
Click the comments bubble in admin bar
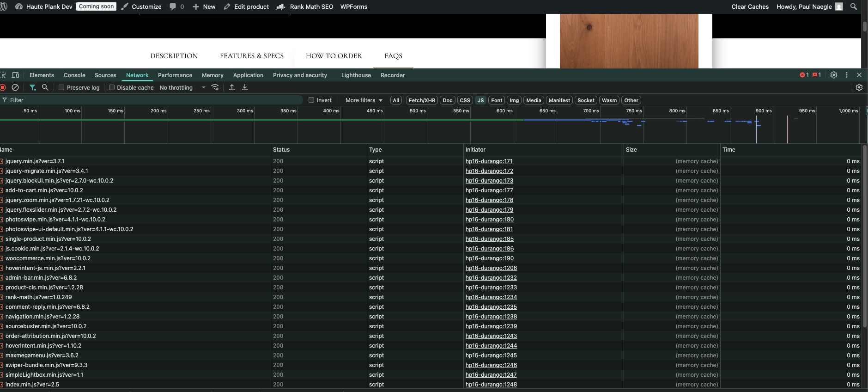(176, 6)
